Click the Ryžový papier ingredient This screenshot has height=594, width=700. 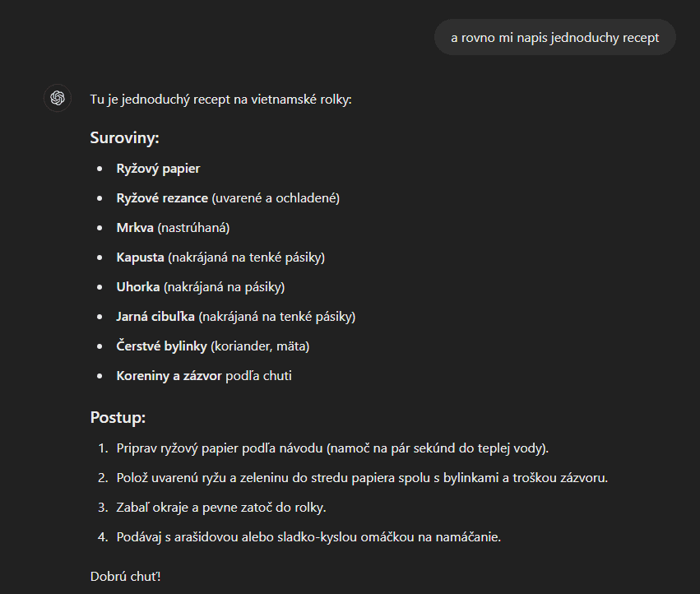(158, 169)
